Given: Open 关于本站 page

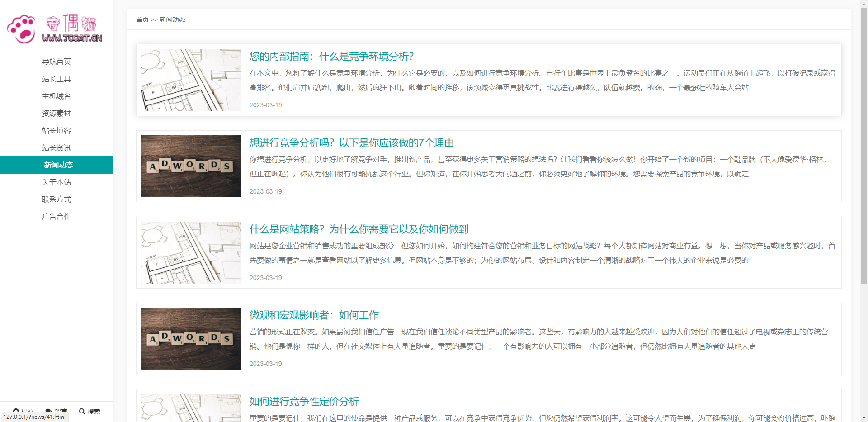Looking at the screenshot, I should tap(57, 182).
